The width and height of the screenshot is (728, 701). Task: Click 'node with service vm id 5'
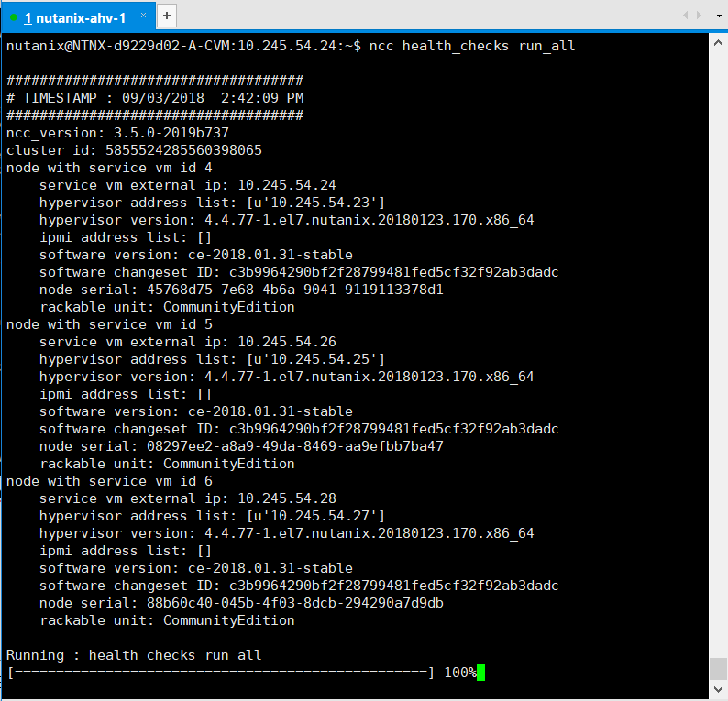tap(109, 324)
